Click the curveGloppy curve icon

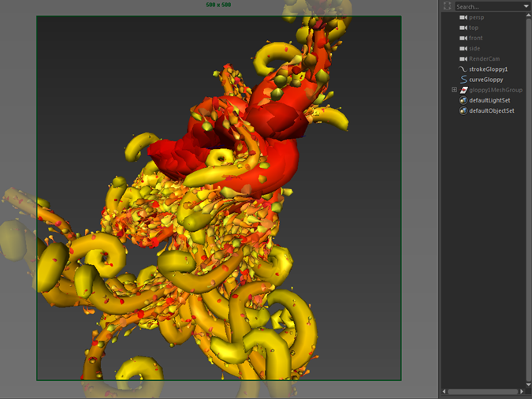point(463,80)
